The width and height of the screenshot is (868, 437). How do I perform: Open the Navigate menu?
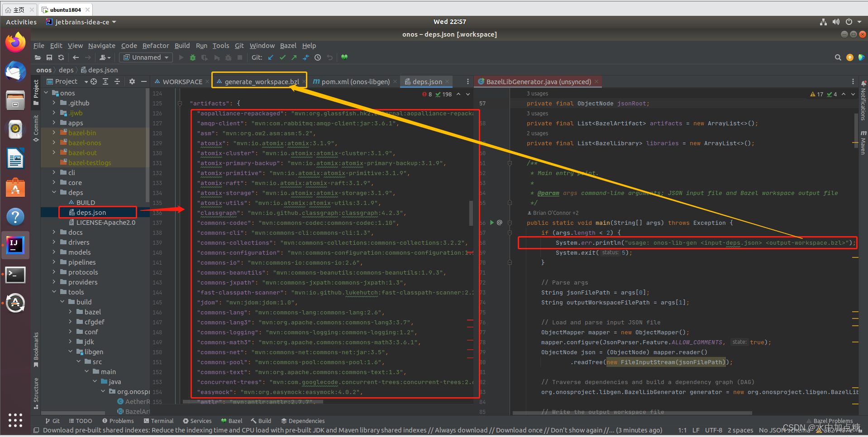[x=101, y=46]
